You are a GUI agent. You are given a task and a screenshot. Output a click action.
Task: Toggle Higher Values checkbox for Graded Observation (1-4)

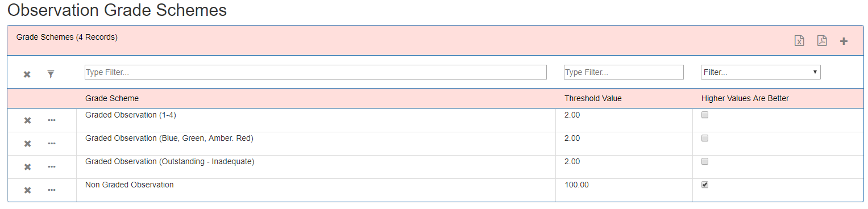[x=705, y=115]
